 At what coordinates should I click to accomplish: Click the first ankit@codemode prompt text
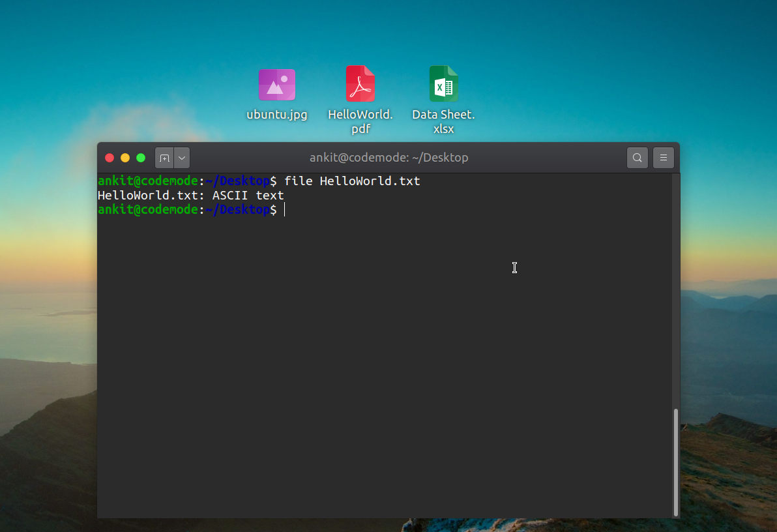(x=147, y=181)
